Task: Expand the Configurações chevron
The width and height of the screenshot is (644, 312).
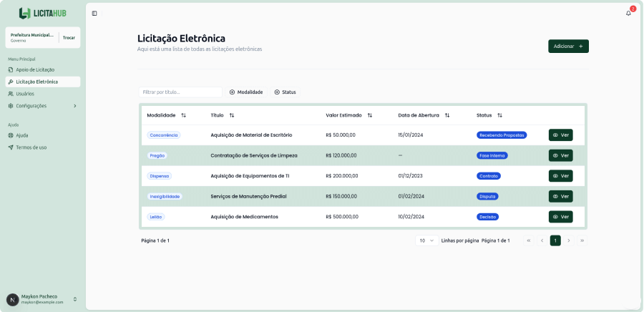Action: (x=75, y=106)
